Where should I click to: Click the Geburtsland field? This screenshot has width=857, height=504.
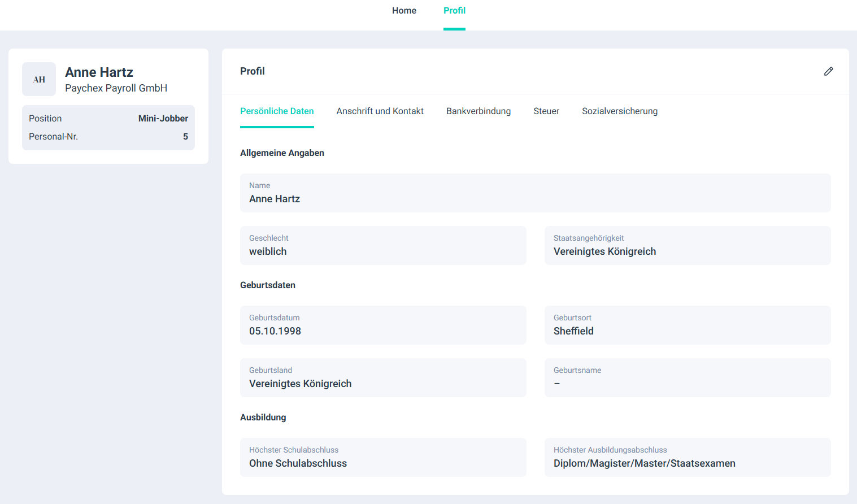coord(383,378)
